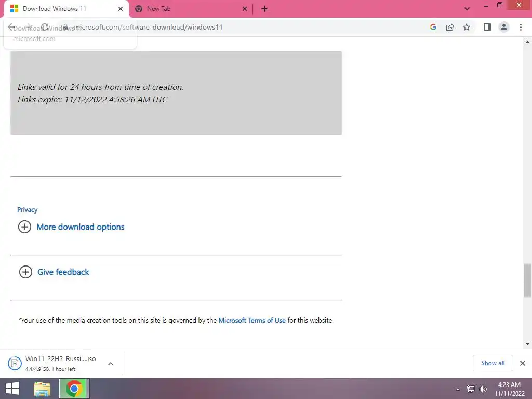Click the site lock icon in address bar
The height and width of the screenshot is (399, 532).
coord(65,27)
